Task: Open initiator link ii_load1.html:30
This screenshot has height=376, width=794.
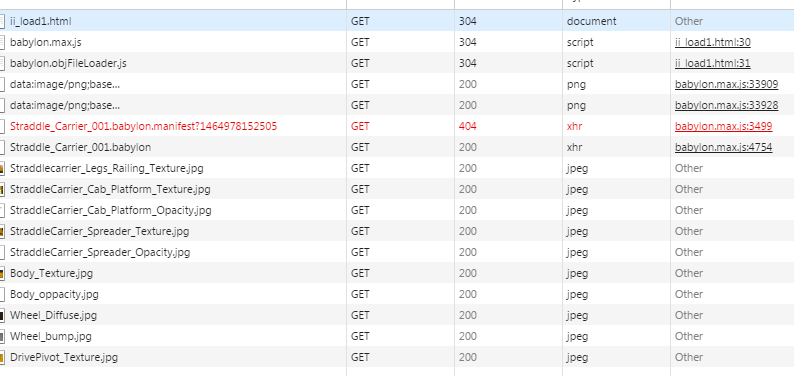Action: [x=712, y=42]
